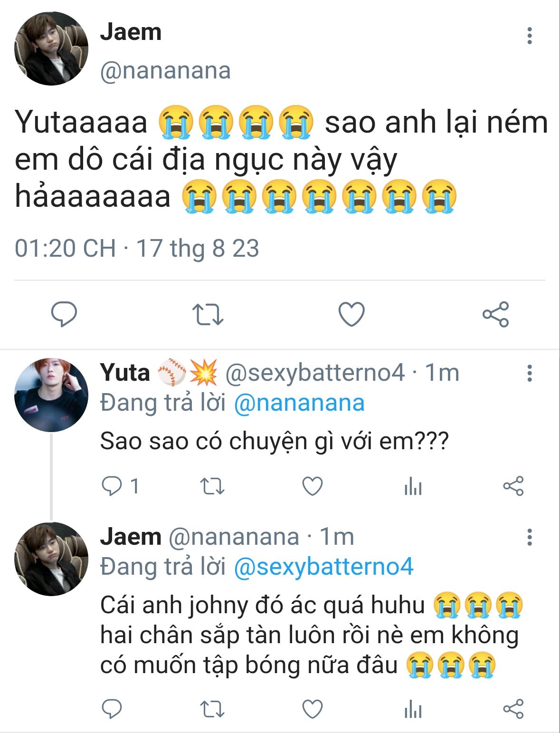Like Yuta's reply
Screen dimensions: 560x733
tap(313, 486)
